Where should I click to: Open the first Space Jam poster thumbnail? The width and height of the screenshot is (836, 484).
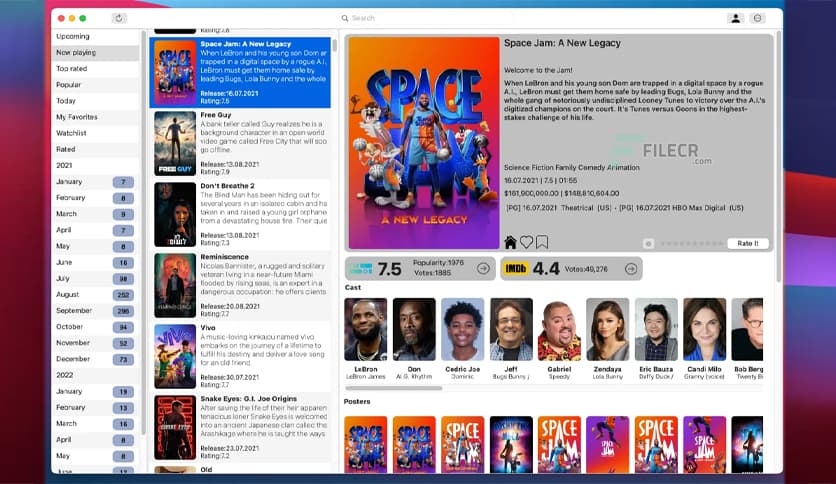[366, 445]
